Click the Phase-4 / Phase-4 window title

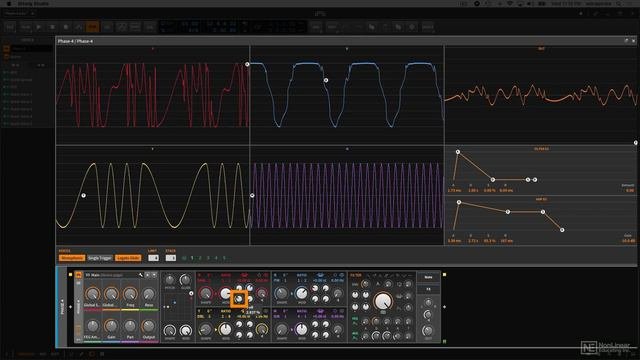[x=75, y=41]
